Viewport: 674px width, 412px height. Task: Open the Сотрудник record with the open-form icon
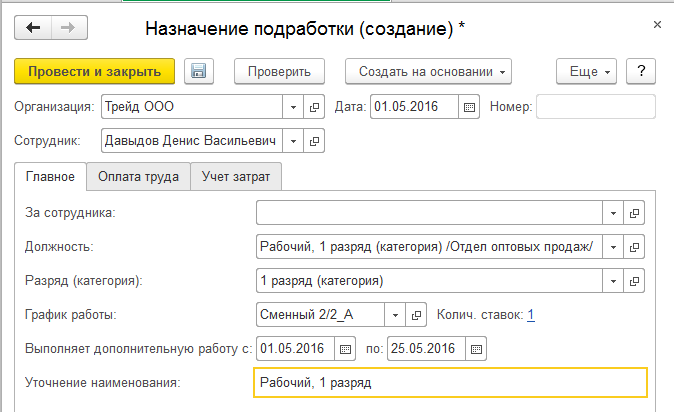pos(313,141)
